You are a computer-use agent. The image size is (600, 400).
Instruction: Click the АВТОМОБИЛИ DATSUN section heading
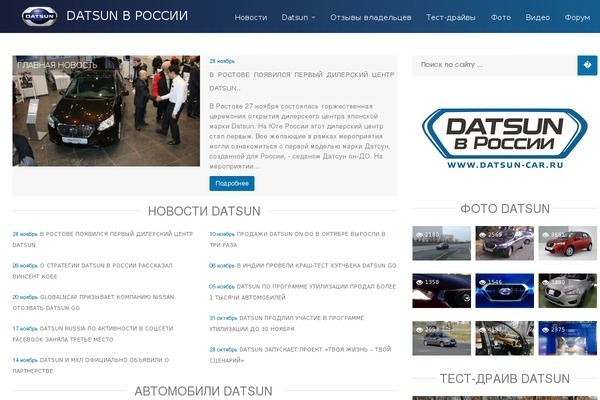click(204, 391)
